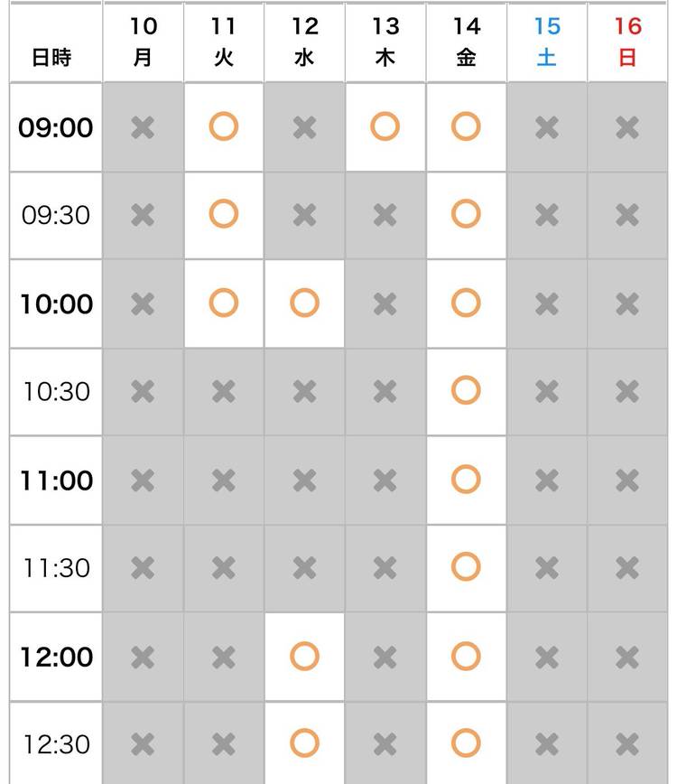Book Friday 14 at 10:00 slot

pyautogui.click(x=466, y=303)
